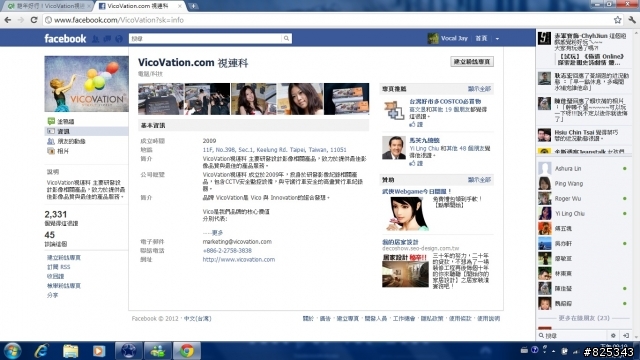Viewport: 640px width, 360px height.
Task: Click the Facebook search field
Action: point(205,38)
